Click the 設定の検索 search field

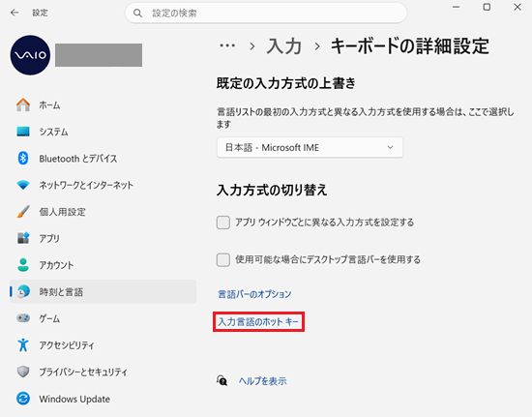pyautogui.click(x=266, y=14)
